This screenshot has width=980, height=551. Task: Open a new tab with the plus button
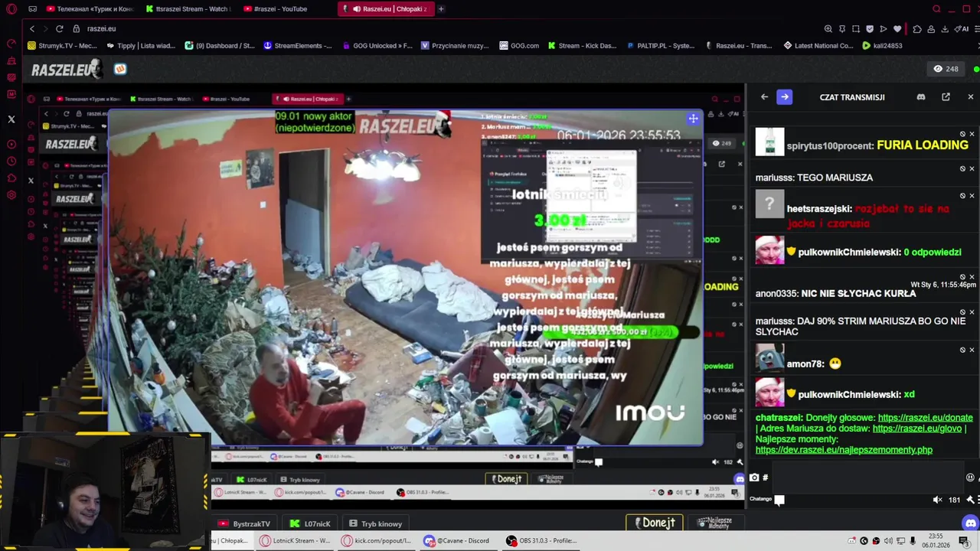pos(441,9)
